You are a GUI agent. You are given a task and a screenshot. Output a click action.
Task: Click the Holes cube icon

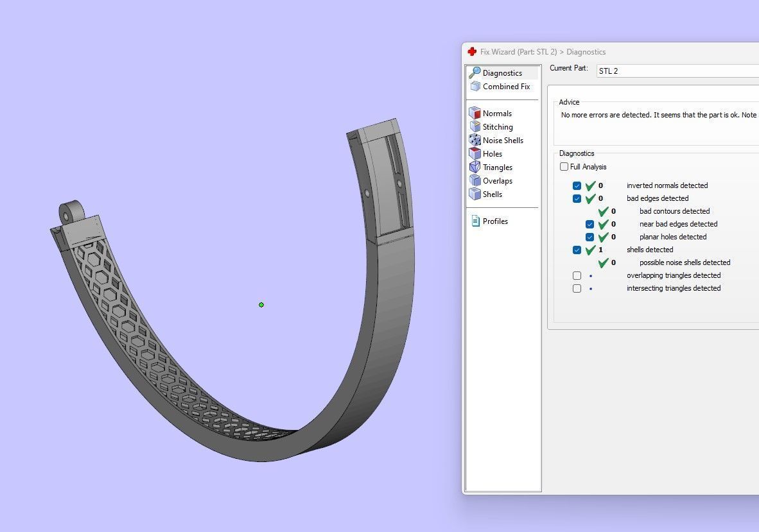[475, 154]
